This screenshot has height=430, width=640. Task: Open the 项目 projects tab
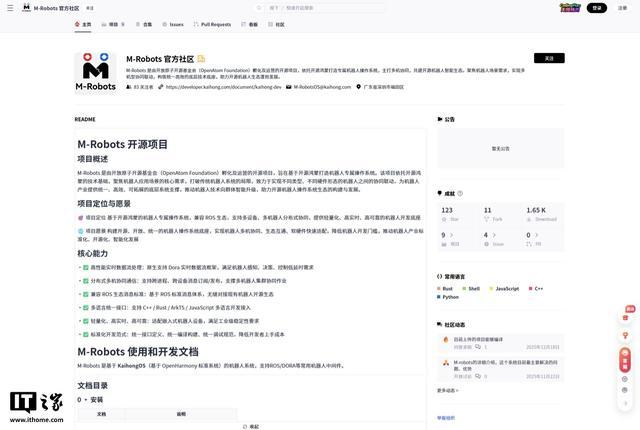click(113, 24)
